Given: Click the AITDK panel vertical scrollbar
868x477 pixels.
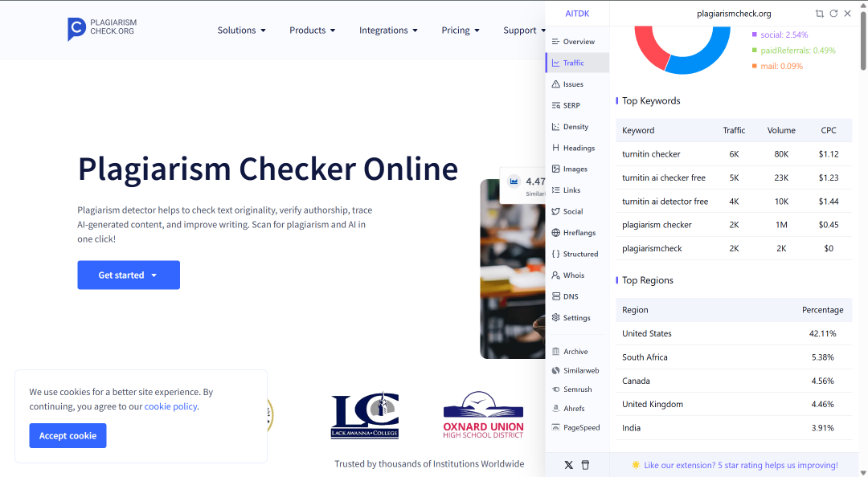Looking at the screenshot, I should [863, 40].
